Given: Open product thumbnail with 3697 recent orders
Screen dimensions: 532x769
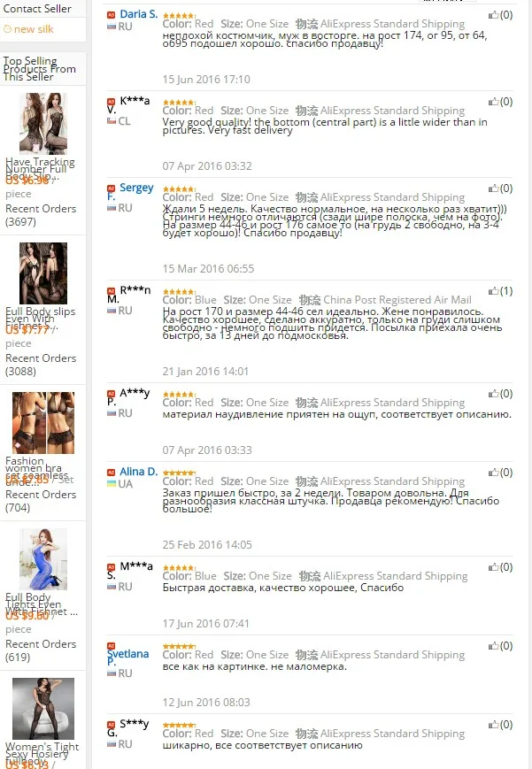Looking at the screenshot, I should click(43, 124).
